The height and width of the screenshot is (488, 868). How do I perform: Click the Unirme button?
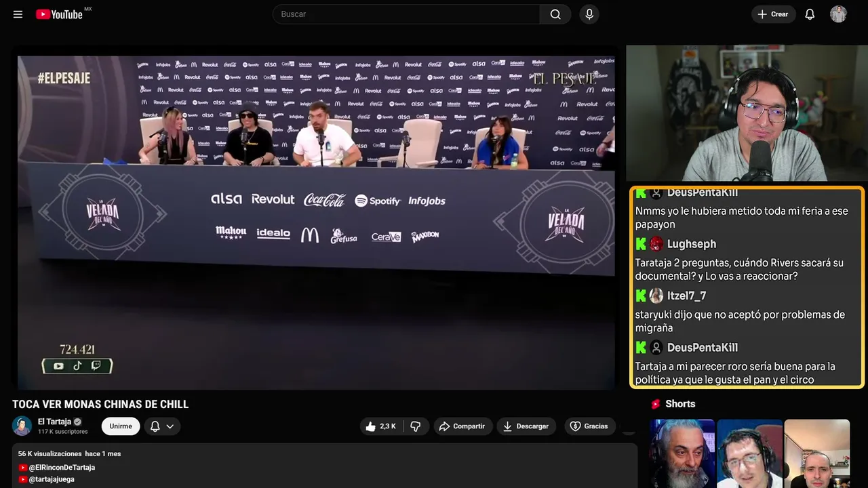(x=121, y=426)
